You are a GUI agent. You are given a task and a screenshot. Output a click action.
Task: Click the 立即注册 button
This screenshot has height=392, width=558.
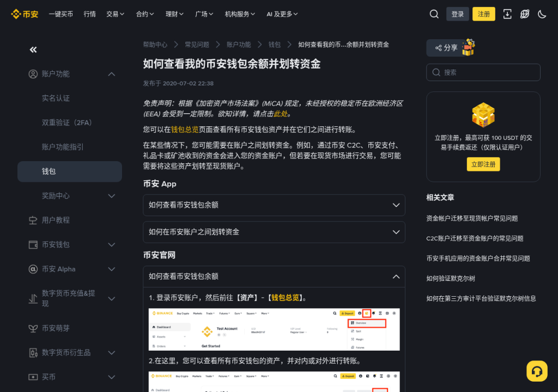tap(483, 164)
